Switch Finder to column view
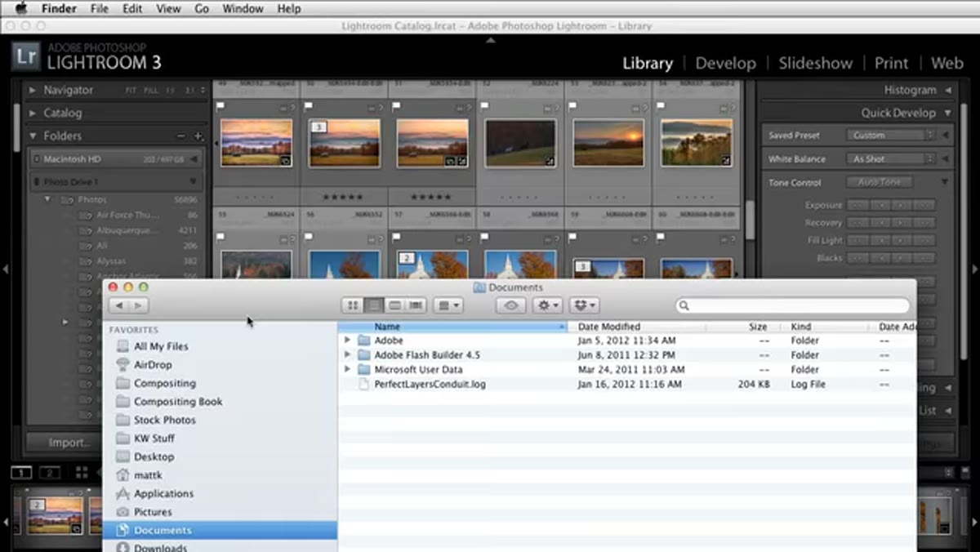980x552 pixels. (395, 305)
